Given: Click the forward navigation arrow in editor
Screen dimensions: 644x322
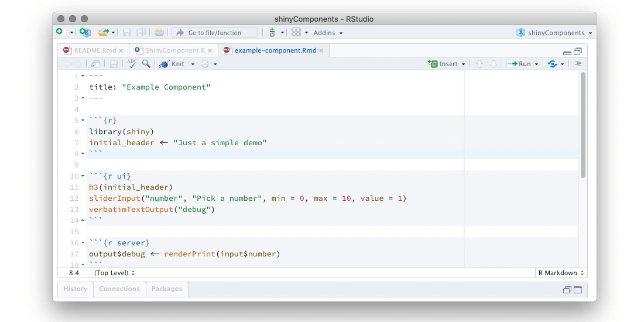Looking at the screenshot, I should click(77, 64).
